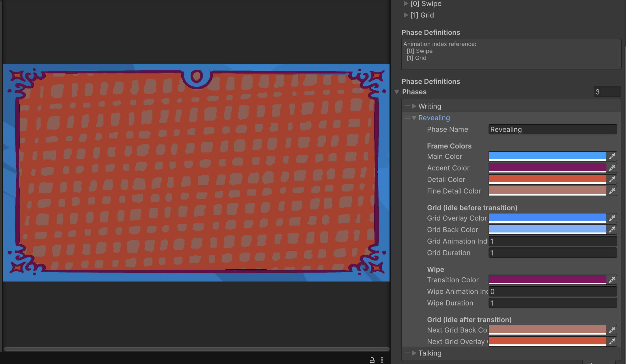Click the Accent Color label
This screenshot has width=626, height=364.
448,168
